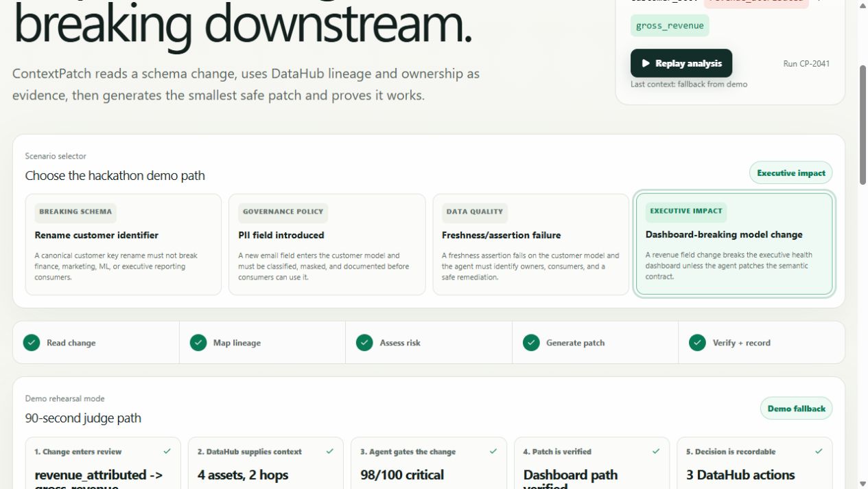This screenshot has width=868, height=489.
Task: Click checkmark on Change enters review card
Action: coord(167,451)
